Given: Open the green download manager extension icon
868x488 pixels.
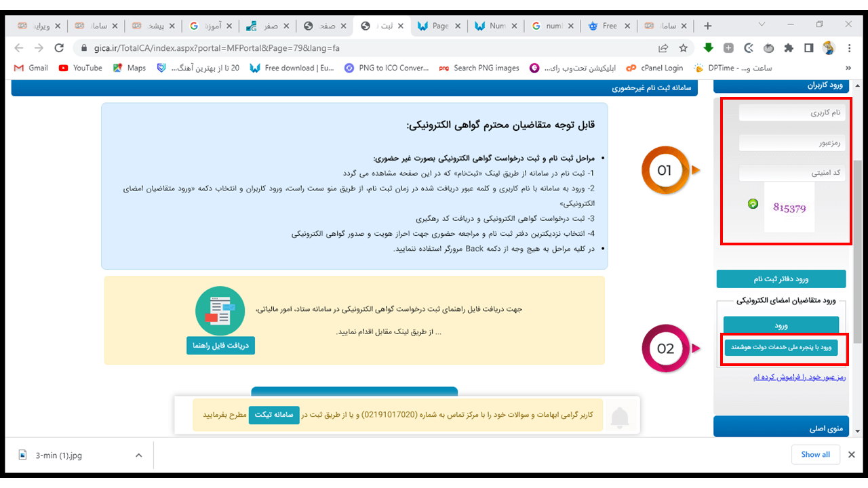Looking at the screenshot, I should point(708,48).
